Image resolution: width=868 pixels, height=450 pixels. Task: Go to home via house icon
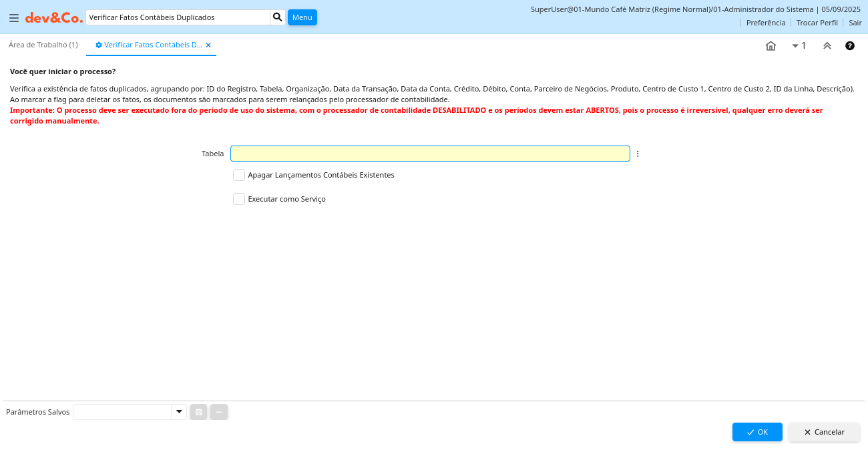(x=771, y=46)
